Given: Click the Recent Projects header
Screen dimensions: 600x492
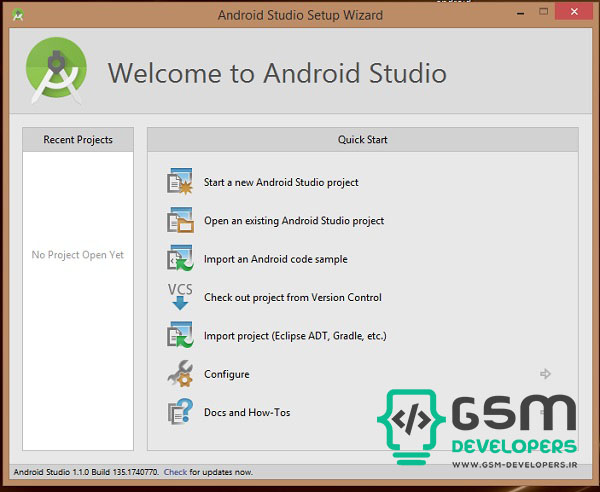Looking at the screenshot, I should (78, 140).
